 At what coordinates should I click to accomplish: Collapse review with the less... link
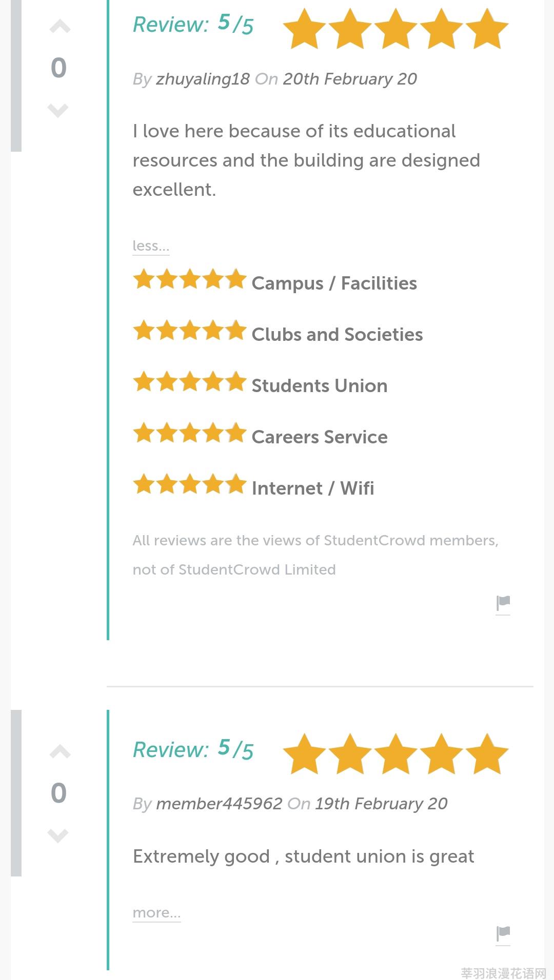click(x=151, y=246)
